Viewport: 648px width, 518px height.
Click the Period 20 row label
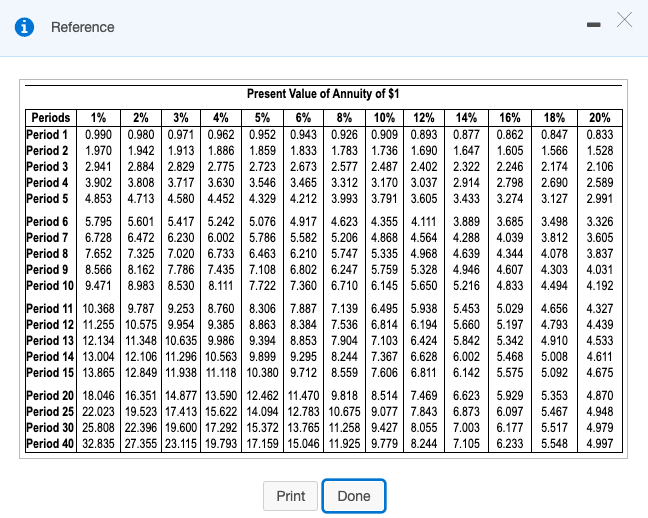click(x=50, y=396)
